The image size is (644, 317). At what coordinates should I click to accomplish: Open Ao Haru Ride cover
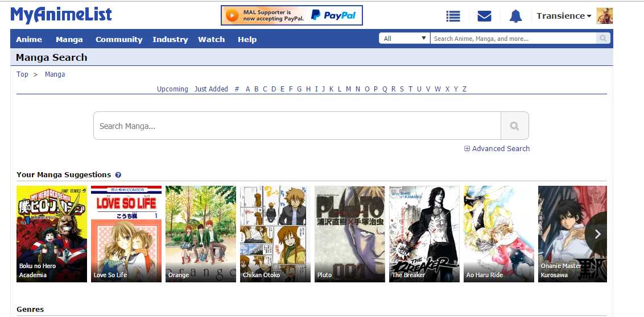click(499, 233)
